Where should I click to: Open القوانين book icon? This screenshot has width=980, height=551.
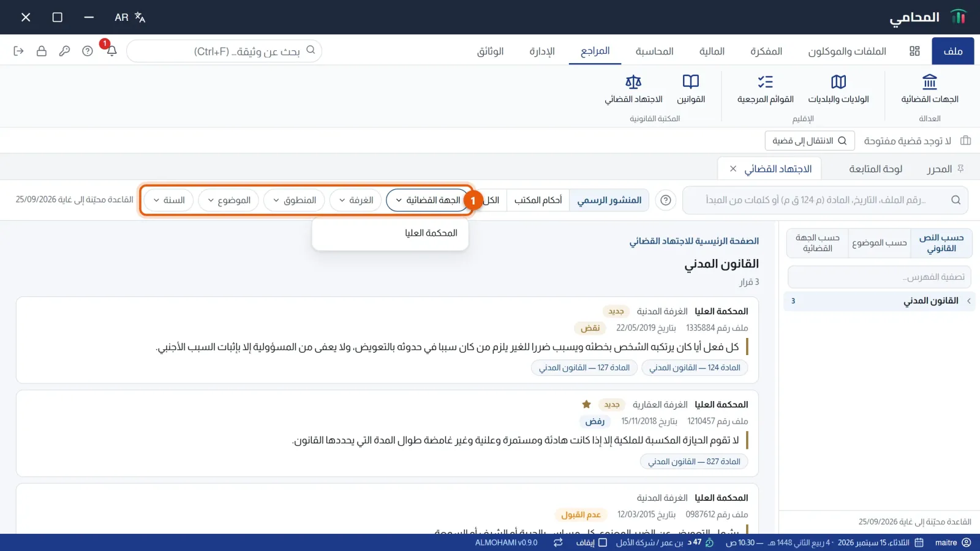690,88
